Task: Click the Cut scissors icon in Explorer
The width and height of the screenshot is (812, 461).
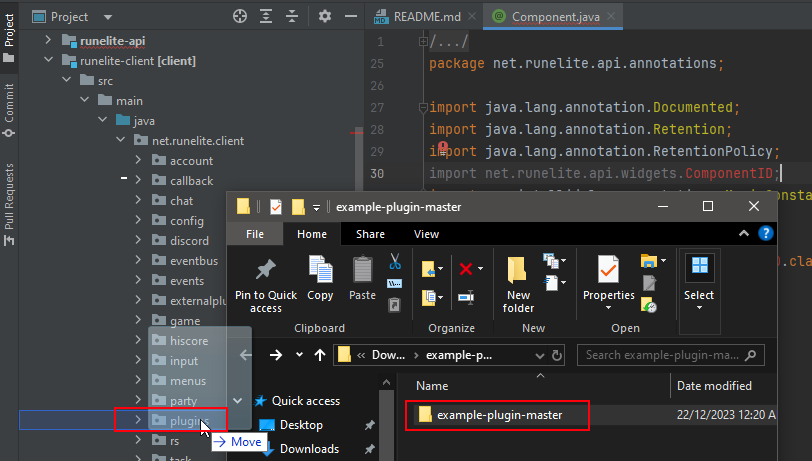Action: (x=395, y=261)
